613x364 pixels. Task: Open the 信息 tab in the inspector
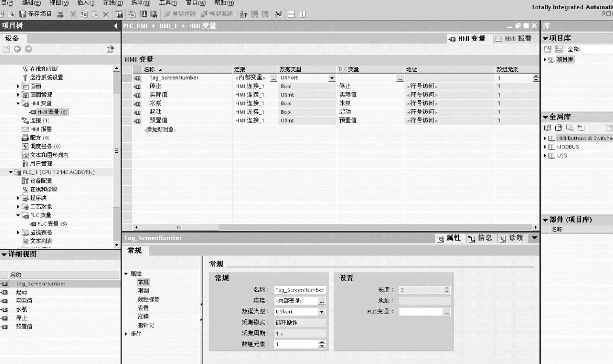480,238
